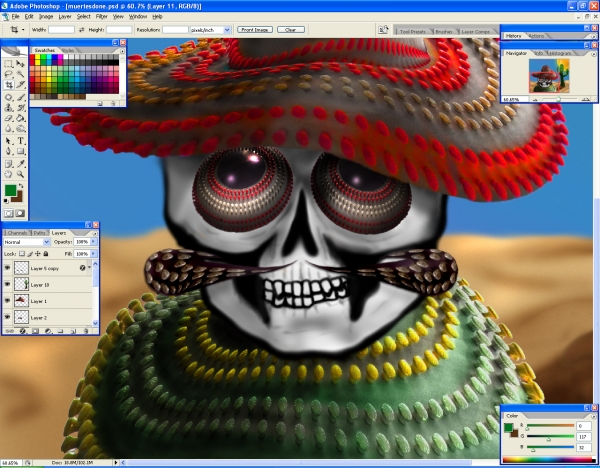Hide Layer 1 visibility eye
This screenshot has width=600, height=468.
click(x=7, y=301)
